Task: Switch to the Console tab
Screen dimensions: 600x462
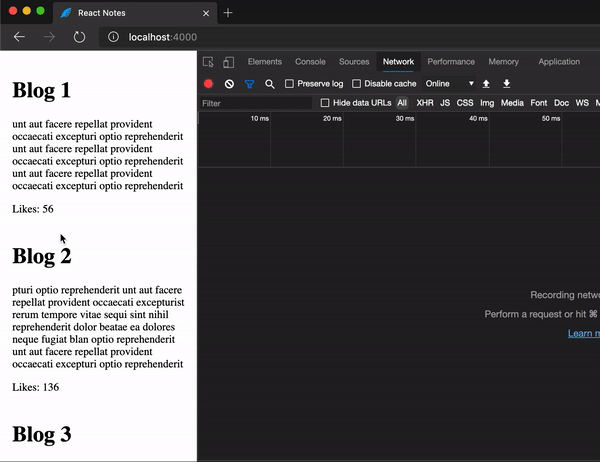Action: point(310,62)
